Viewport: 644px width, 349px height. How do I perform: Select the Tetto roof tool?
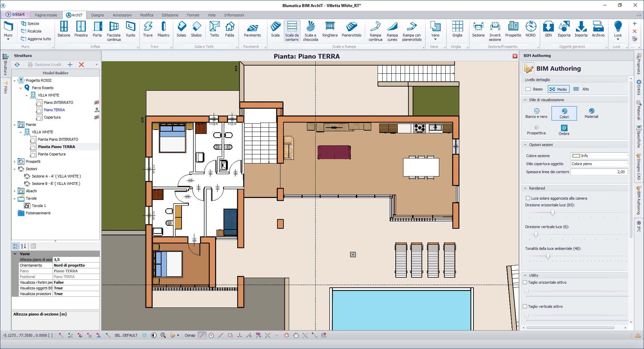click(214, 29)
